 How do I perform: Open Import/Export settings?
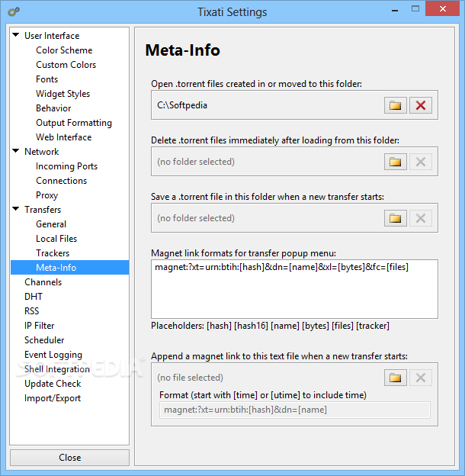point(53,398)
